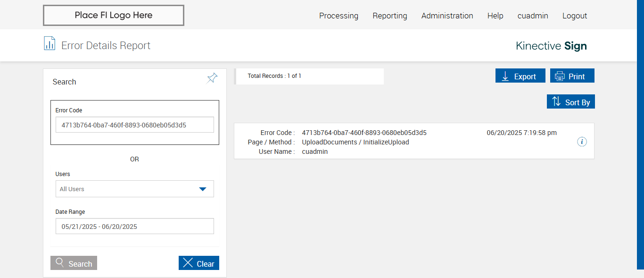
Task: Open the Sort By options
Action: [570, 101]
